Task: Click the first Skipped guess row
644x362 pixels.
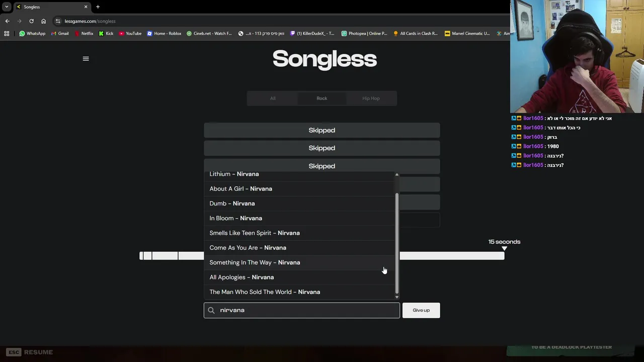Action: click(322, 130)
